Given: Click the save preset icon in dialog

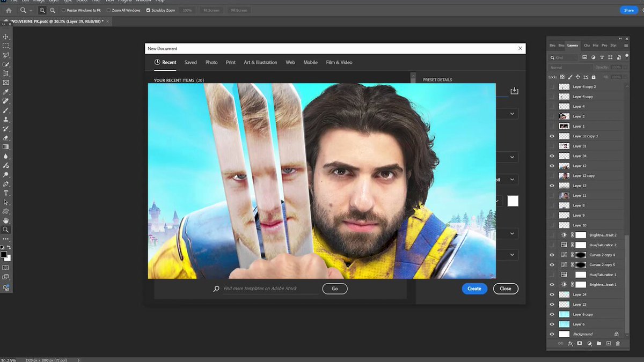Looking at the screenshot, I should point(514,91).
